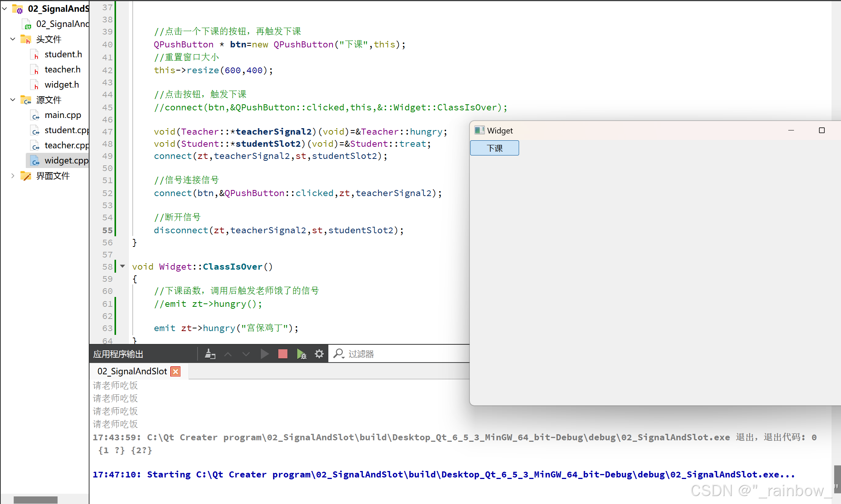Click the next item down arrow

click(x=246, y=354)
